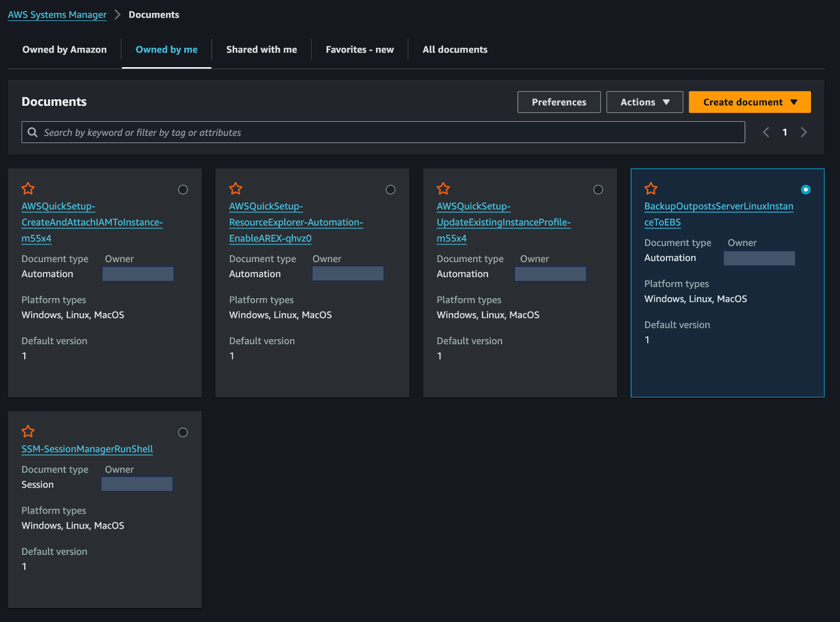Open the AWSQuickSetup-CreateAndAttachIAMToInstance-m55x4 document link

92,222
